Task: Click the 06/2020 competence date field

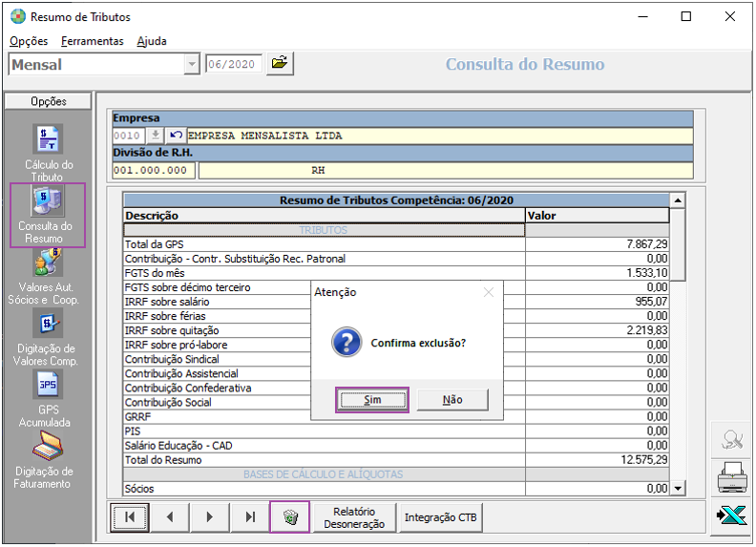Action: coord(234,64)
